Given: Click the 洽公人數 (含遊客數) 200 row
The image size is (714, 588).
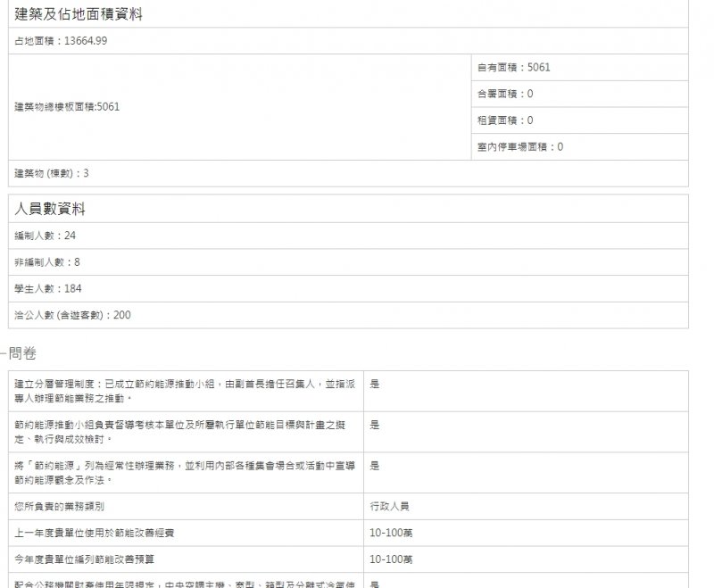Looking at the screenshot, I should click(x=72, y=315).
